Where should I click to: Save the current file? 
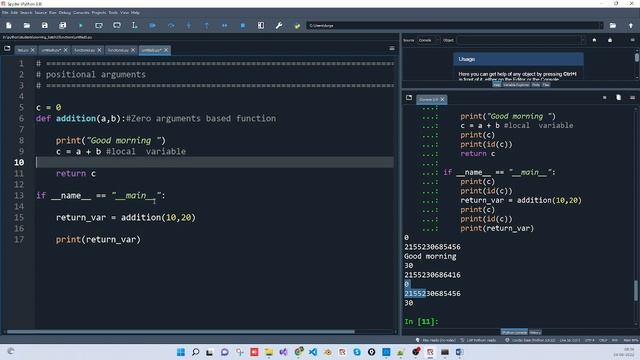(44, 25)
